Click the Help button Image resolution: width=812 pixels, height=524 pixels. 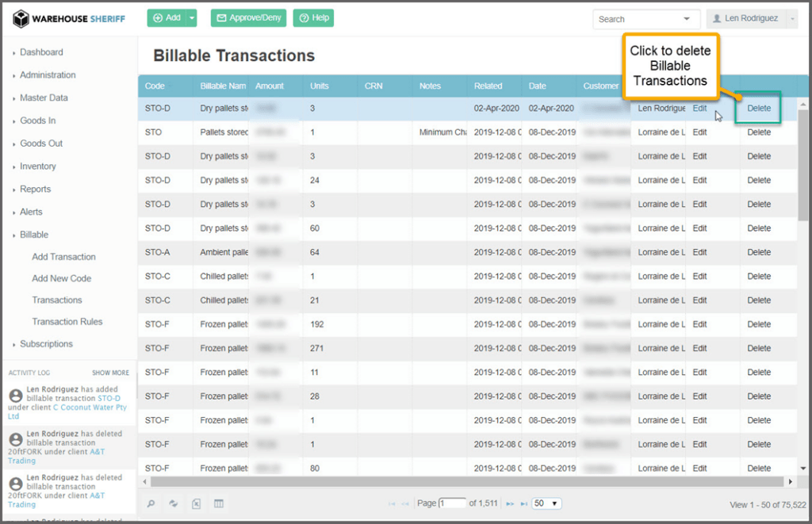[x=313, y=17]
